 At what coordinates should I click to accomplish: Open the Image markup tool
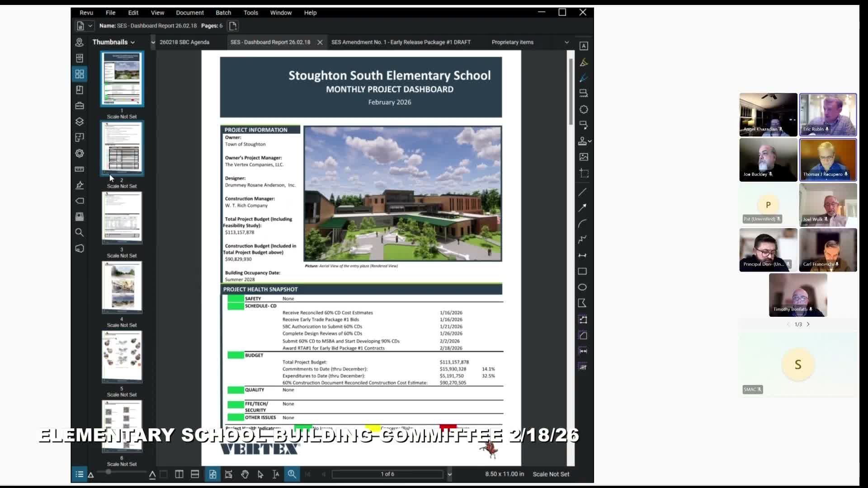584,157
